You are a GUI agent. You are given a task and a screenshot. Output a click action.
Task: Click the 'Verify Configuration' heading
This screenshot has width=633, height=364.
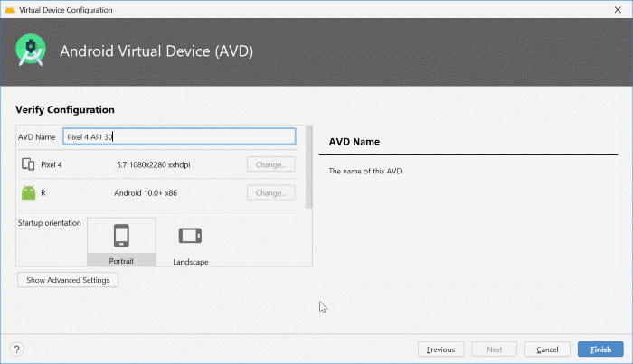65,109
